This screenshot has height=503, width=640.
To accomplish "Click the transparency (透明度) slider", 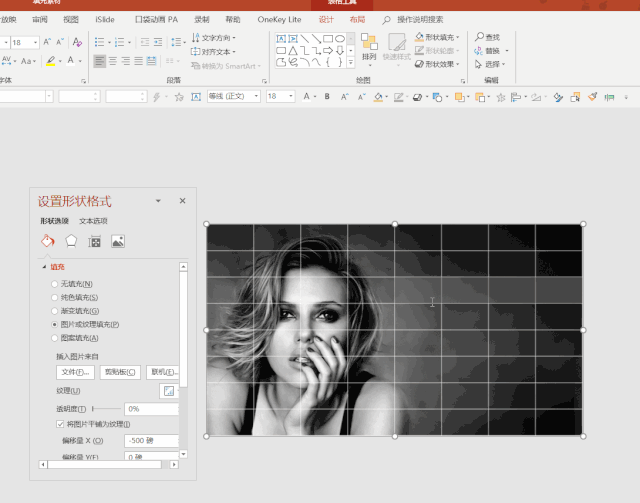I will point(106,408).
